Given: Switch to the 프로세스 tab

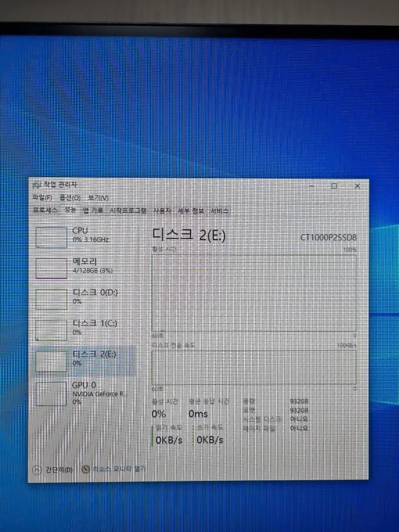Looking at the screenshot, I should (45, 211).
